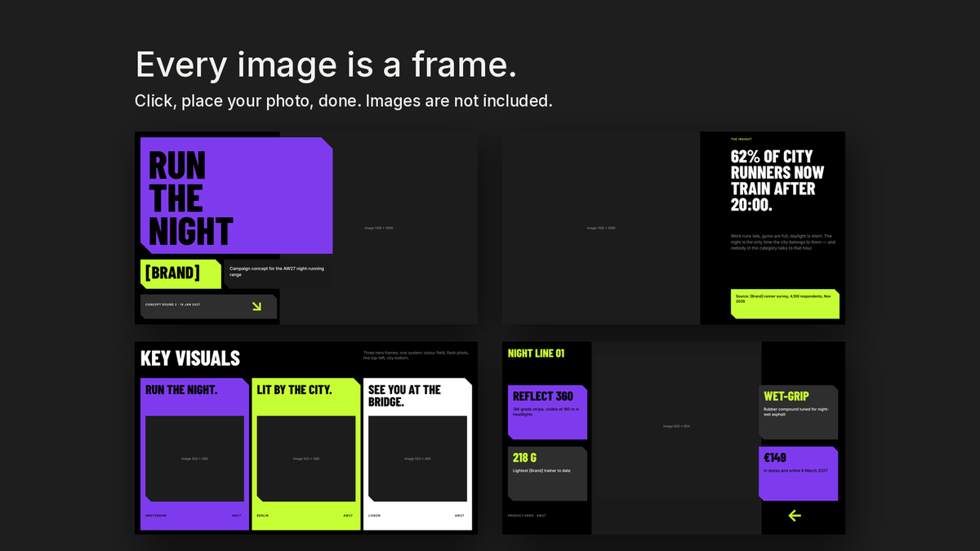Screen dimensions: 980x551
Task: Click the AMSTERDAM caption
Action: coord(156,516)
